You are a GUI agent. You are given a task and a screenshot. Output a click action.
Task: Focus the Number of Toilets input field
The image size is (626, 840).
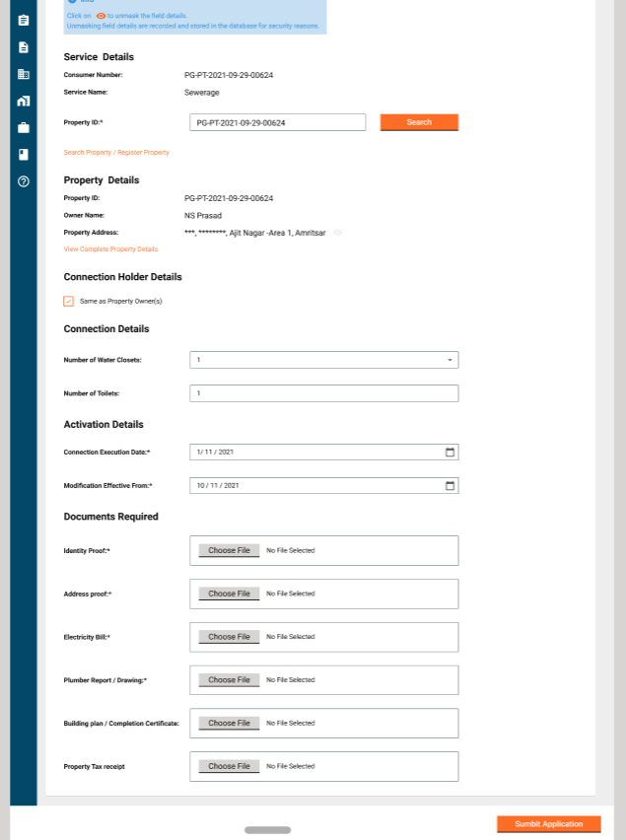(x=323, y=393)
